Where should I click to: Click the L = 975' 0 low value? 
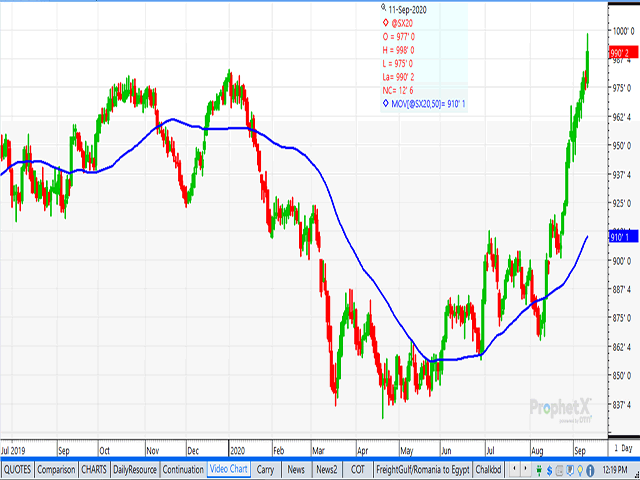coord(398,64)
